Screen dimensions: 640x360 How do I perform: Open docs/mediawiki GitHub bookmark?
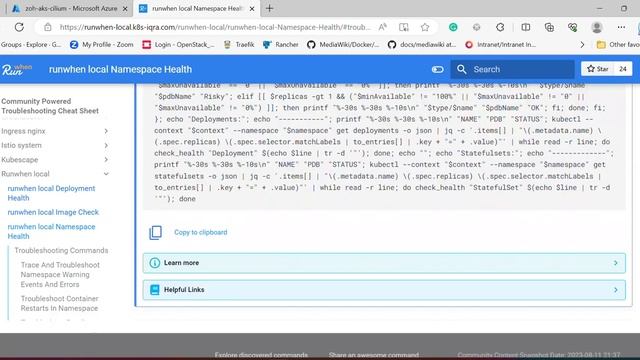[422, 44]
